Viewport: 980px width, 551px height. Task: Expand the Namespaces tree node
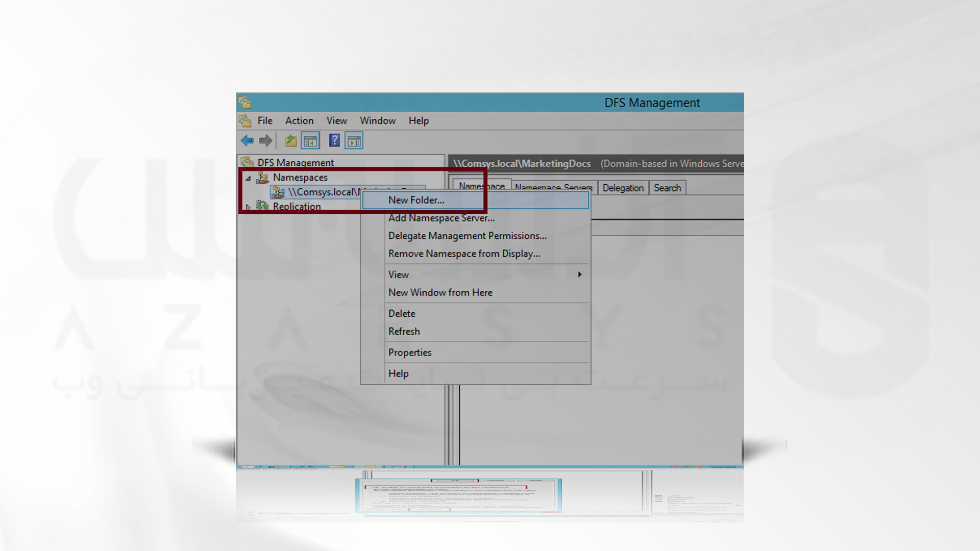tap(249, 177)
